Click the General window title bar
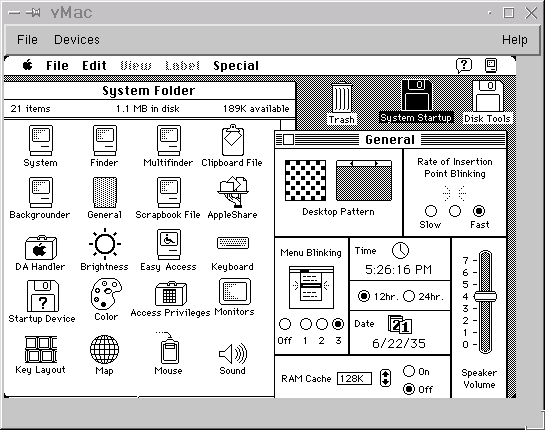Screen dimensions: 545x430 (x=390, y=140)
